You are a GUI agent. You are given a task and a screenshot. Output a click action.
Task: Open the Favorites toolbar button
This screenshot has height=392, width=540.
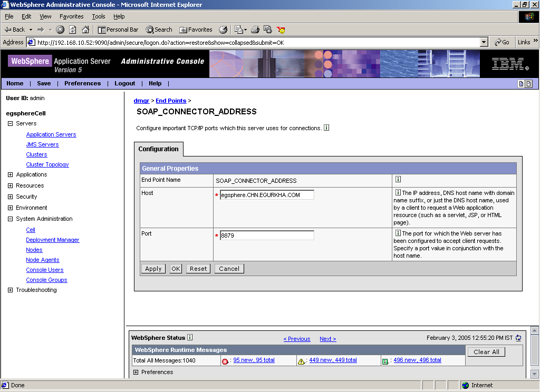coord(196,30)
